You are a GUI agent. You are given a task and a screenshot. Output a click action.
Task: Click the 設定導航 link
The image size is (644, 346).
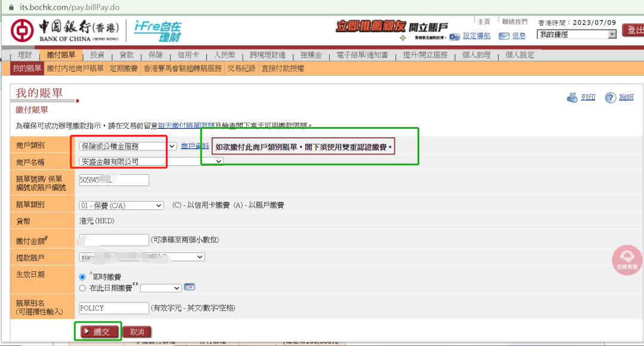pos(476,36)
